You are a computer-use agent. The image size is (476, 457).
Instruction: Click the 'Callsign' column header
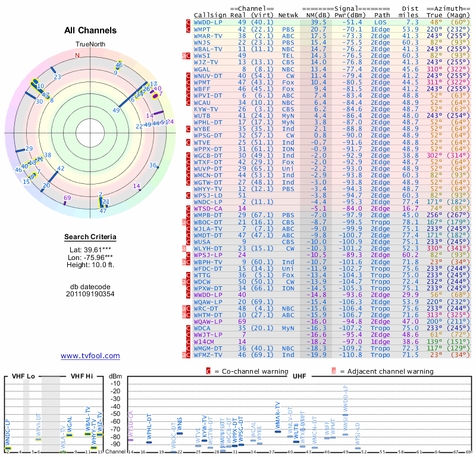[x=210, y=15]
